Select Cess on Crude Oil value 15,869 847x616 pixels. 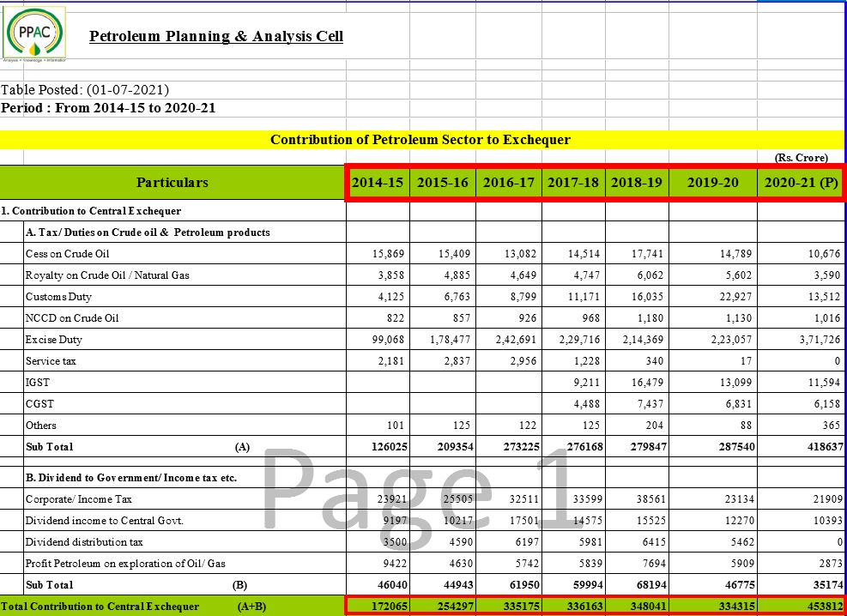pyautogui.click(x=388, y=254)
